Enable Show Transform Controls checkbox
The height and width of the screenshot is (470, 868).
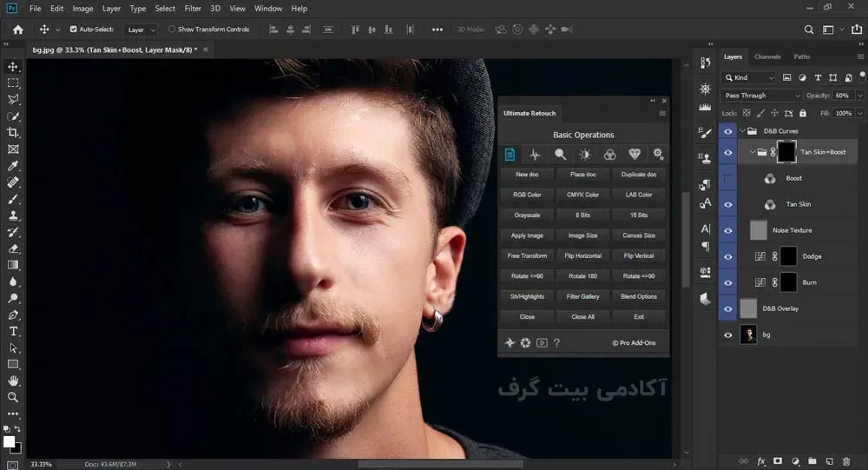[x=172, y=30]
